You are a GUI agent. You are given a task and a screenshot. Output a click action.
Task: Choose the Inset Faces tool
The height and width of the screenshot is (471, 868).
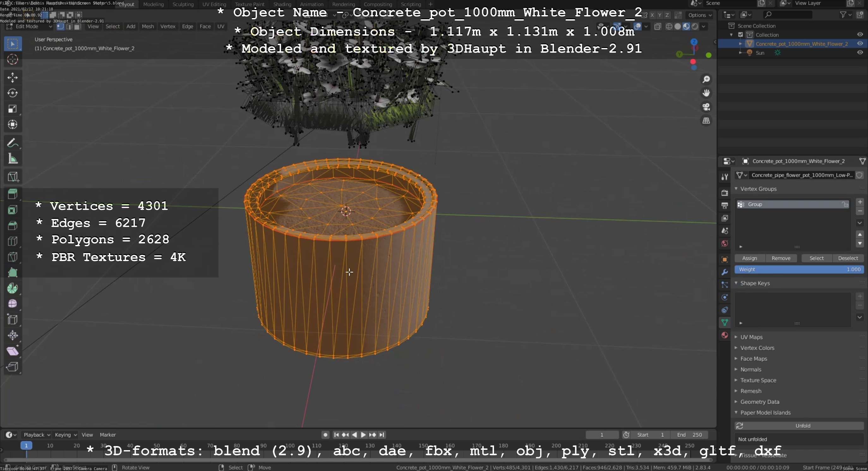(13, 210)
